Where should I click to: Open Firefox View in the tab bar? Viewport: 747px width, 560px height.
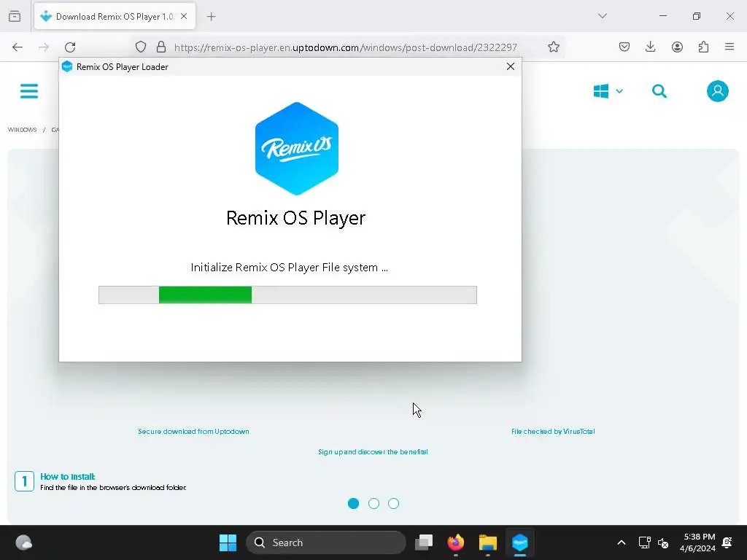click(x=15, y=17)
